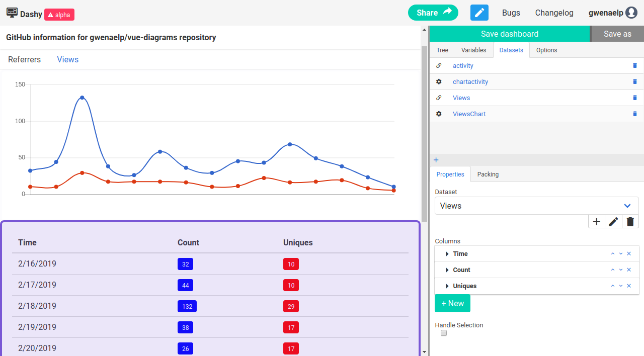
Task: Edit selected dataset with pencil button under dropdown
Action: click(x=613, y=222)
